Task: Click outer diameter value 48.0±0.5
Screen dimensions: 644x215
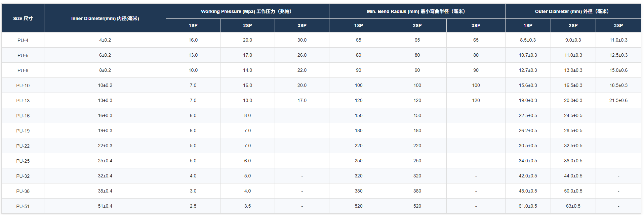Action: (528, 191)
